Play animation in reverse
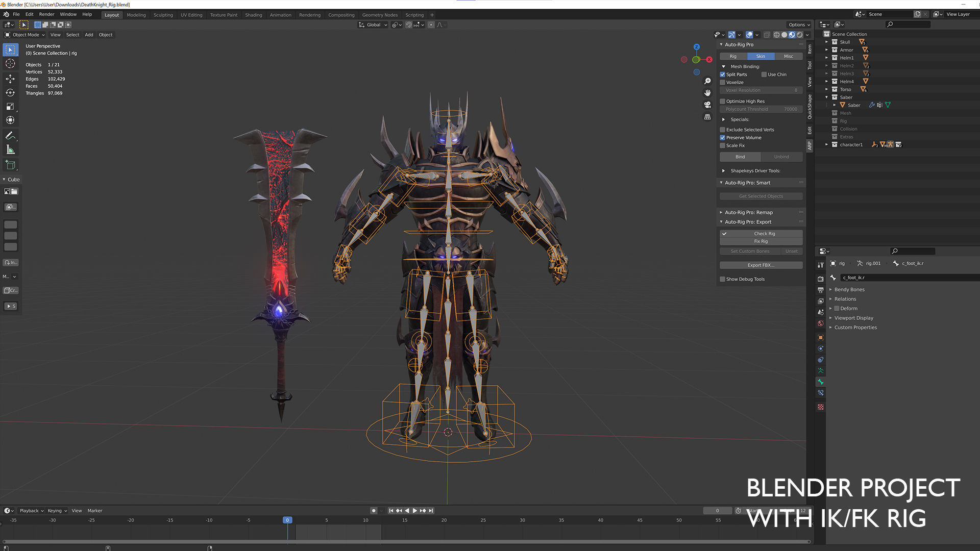Viewport: 980px width, 551px height. pyautogui.click(x=407, y=511)
